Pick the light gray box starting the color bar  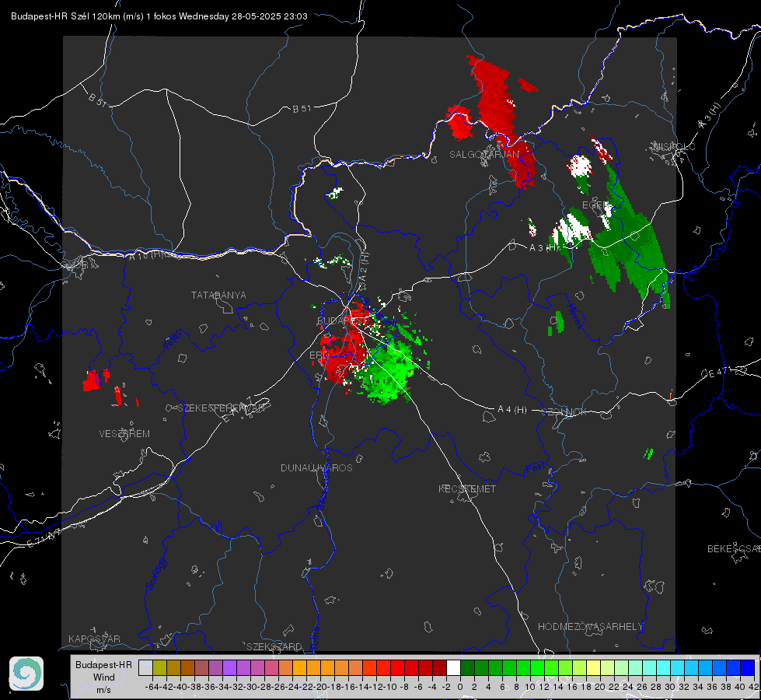click(145, 667)
